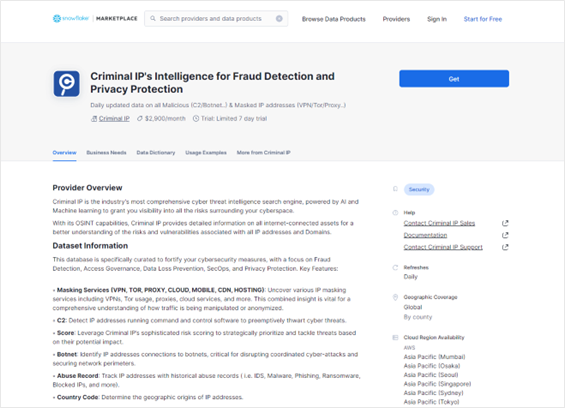Open the Documentation link
This screenshot has height=408, width=565.
click(425, 235)
